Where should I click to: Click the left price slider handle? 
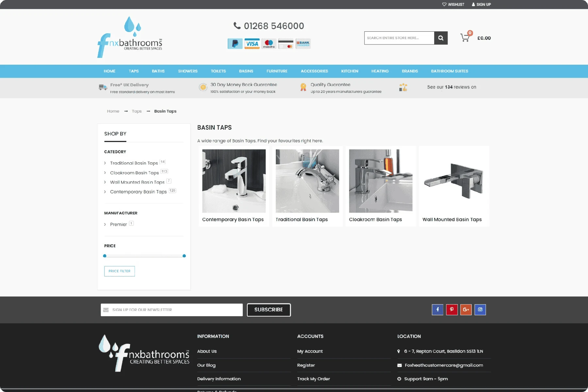pos(105,256)
